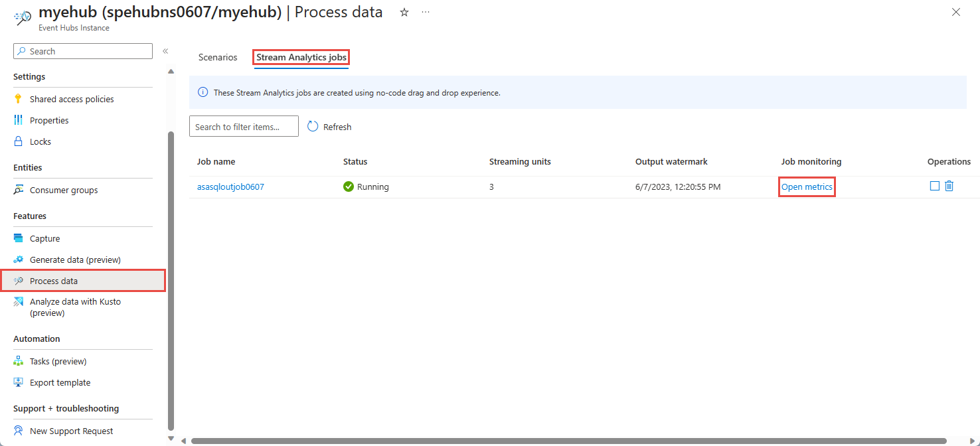The image size is (980, 446).
Task: Open Locks from the Settings section
Action: pos(39,141)
